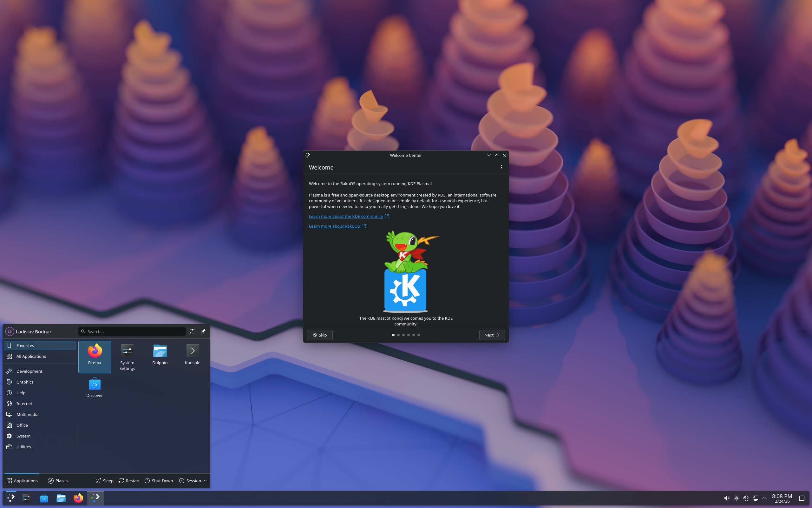Viewport: 812px width, 508px height.
Task: Open Discover from Favorites grid
Action: [95, 388]
